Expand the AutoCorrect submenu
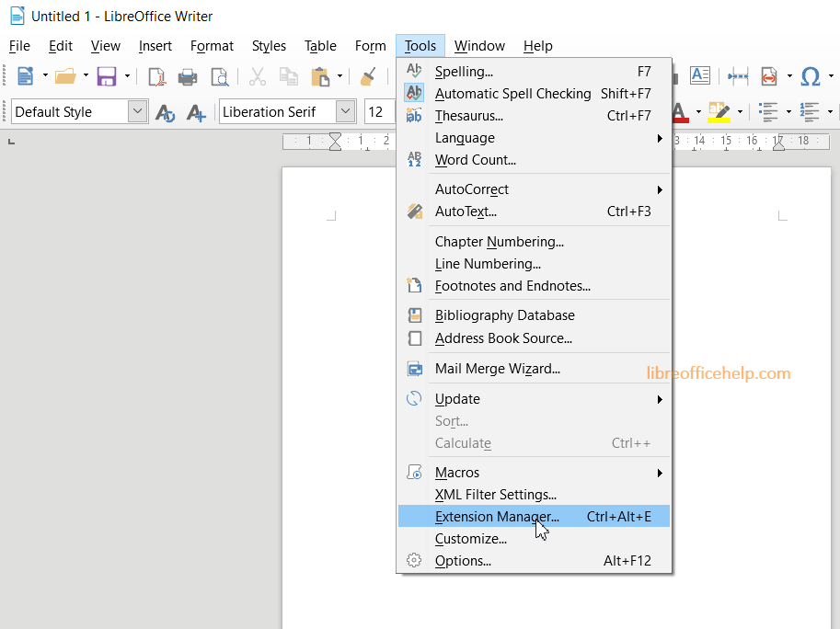This screenshot has height=629, width=840. click(535, 189)
